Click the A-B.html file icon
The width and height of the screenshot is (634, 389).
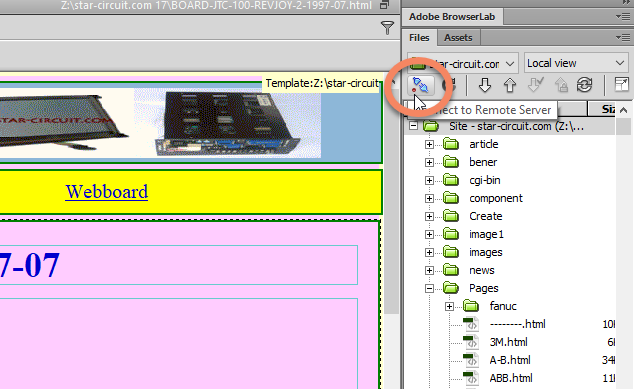(x=471, y=360)
